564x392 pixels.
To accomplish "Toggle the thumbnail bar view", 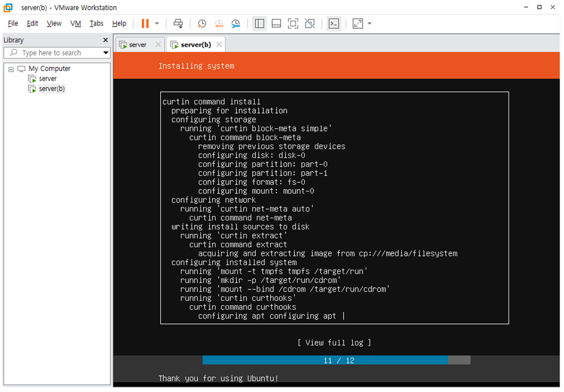I will [x=276, y=24].
